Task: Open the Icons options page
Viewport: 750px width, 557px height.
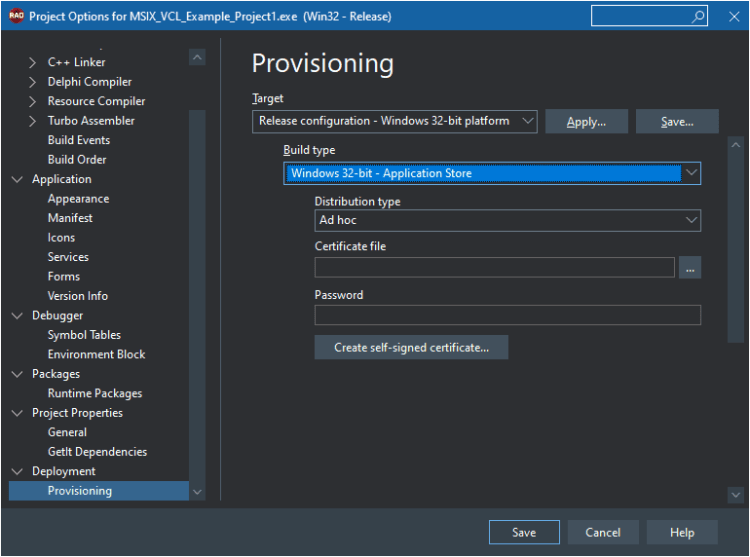Action: [x=61, y=238]
